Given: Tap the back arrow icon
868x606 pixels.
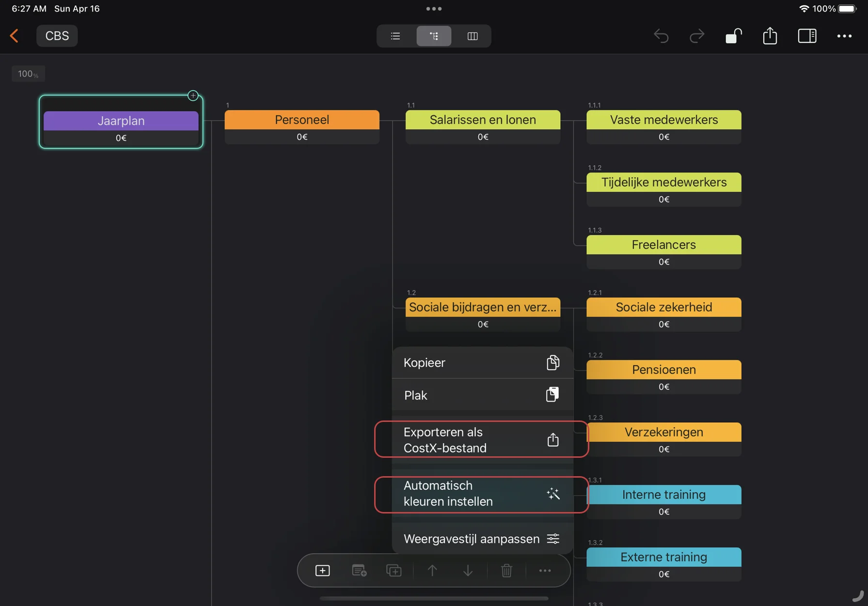Looking at the screenshot, I should tap(15, 36).
